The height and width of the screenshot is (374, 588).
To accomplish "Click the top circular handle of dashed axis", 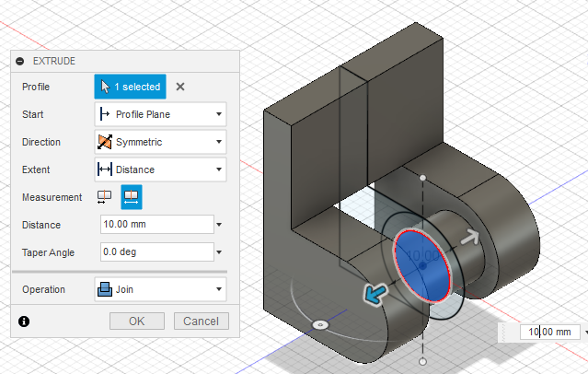I will tap(422, 178).
